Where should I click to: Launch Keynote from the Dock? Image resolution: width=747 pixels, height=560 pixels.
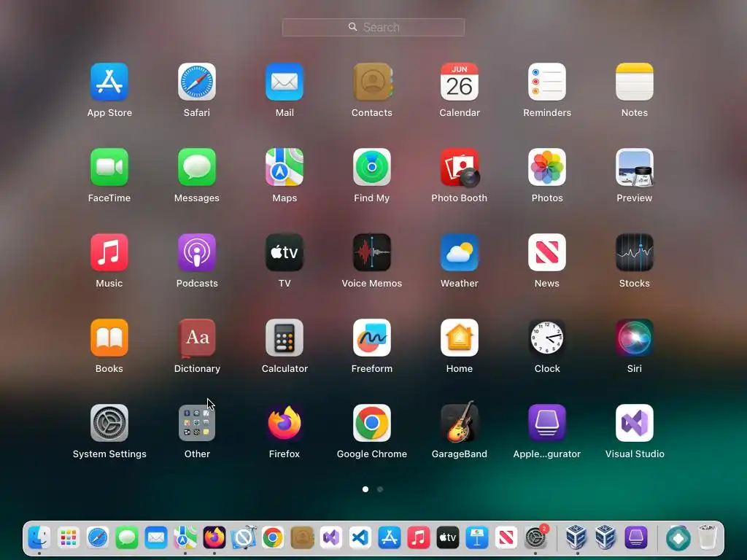(477, 537)
